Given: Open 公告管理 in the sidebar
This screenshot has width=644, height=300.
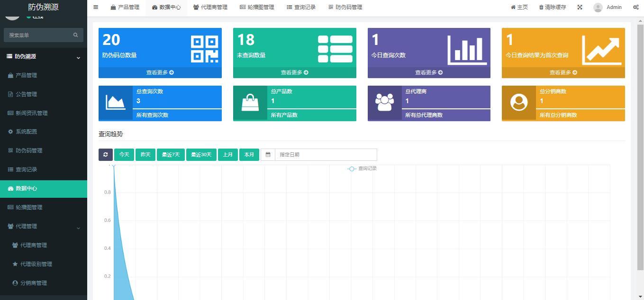Looking at the screenshot, I should click(44, 94).
